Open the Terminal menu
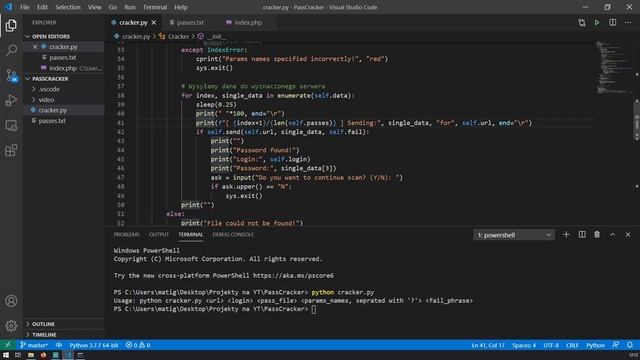The image size is (640, 360). [x=155, y=7]
